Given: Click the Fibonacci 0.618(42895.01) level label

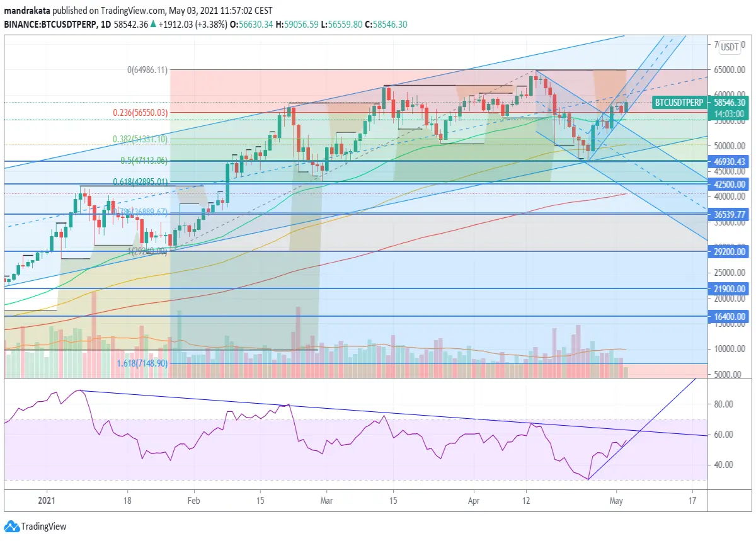Looking at the screenshot, I should click(140, 183).
